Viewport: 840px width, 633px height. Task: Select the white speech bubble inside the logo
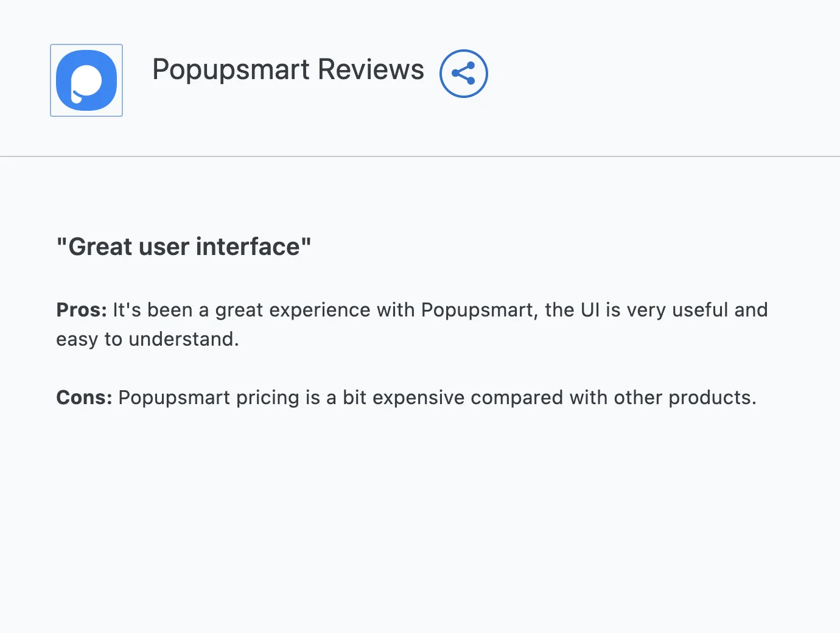point(86,82)
